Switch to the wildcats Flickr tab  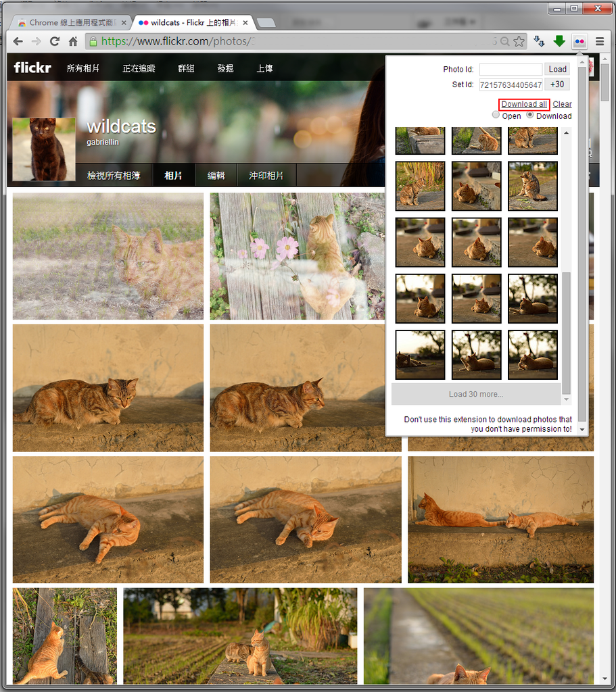coord(192,22)
